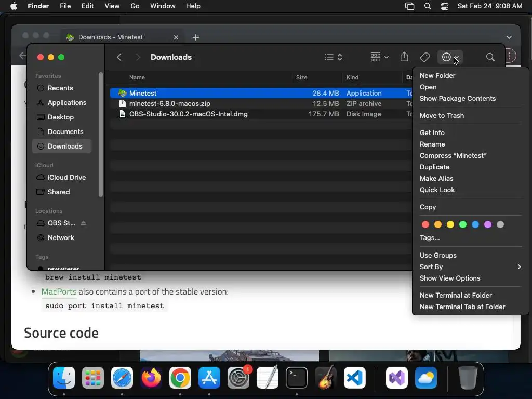Choose Compress "Minetest" entry
The image size is (532, 399).
click(x=470, y=156)
